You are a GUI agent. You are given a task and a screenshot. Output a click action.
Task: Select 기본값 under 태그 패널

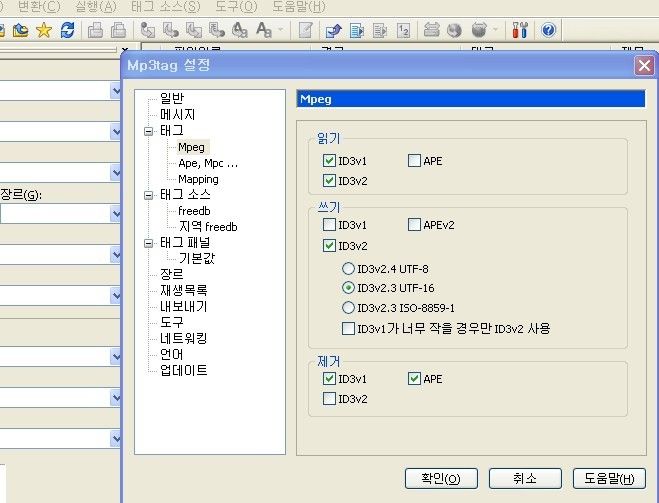pos(197,258)
